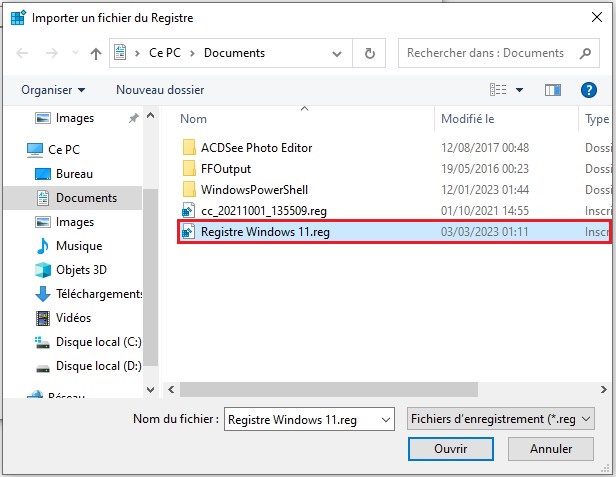The width and height of the screenshot is (616, 477).
Task: Select Ce PC in navigation pane
Action: pyautogui.click(x=54, y=150)
